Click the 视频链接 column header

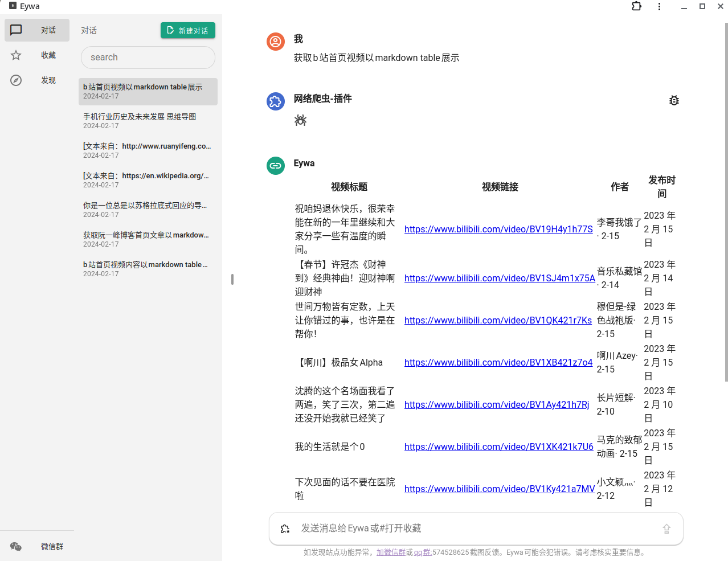pos(500,187)
